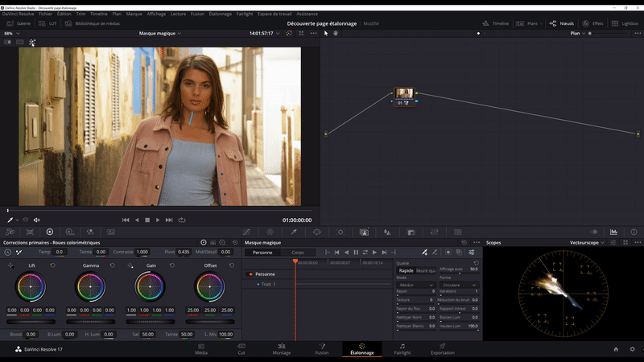Open the Étalonnage menu
This screenshot has width=644, height=362.
click(220, 14)
